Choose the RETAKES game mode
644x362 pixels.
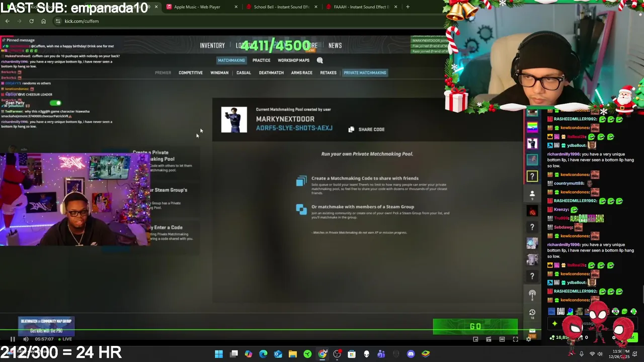pyautogui.click(x=328, y=73)
